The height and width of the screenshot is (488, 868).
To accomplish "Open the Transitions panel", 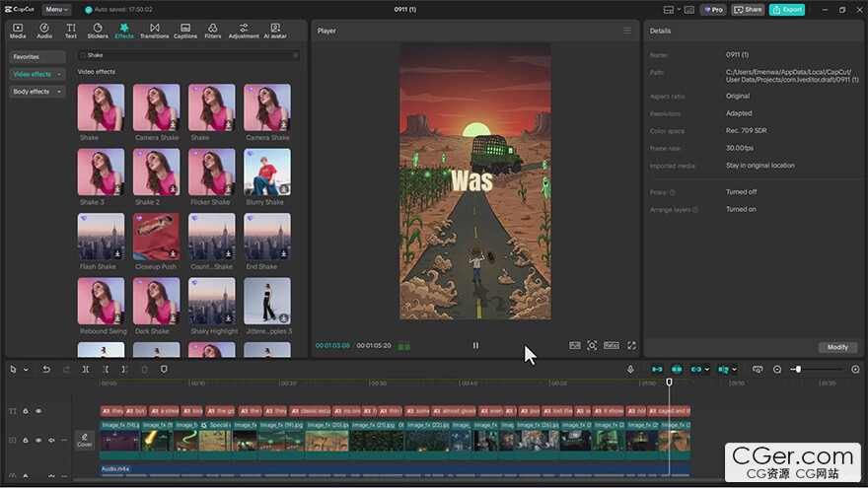I will (154, 30).
